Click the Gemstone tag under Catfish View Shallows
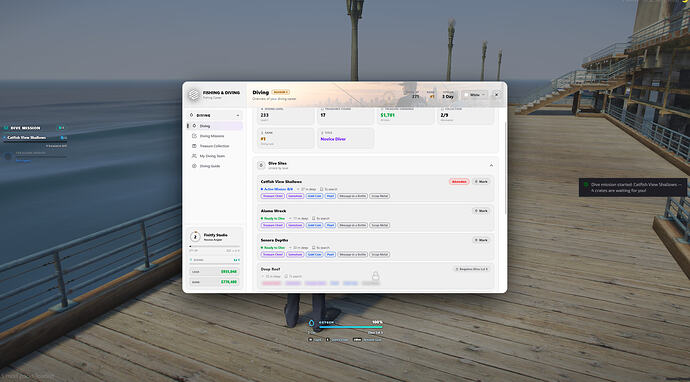 [295, 196]
